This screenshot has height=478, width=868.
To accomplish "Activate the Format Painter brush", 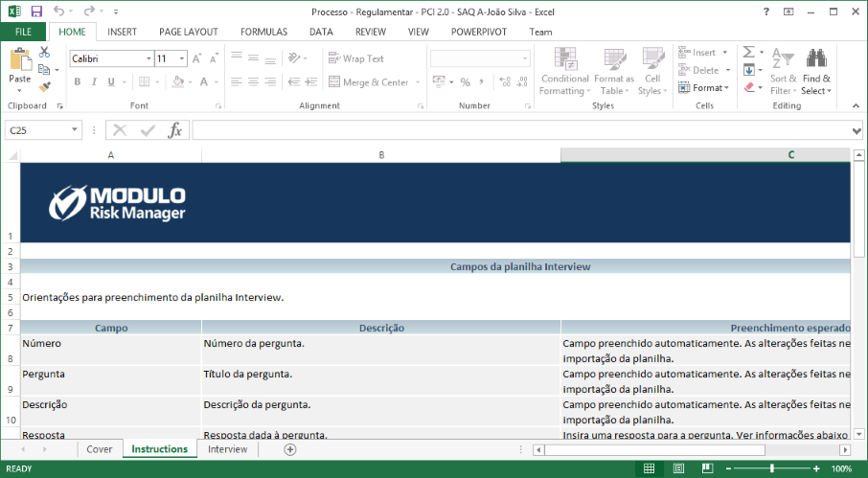I will click(44, 87).
